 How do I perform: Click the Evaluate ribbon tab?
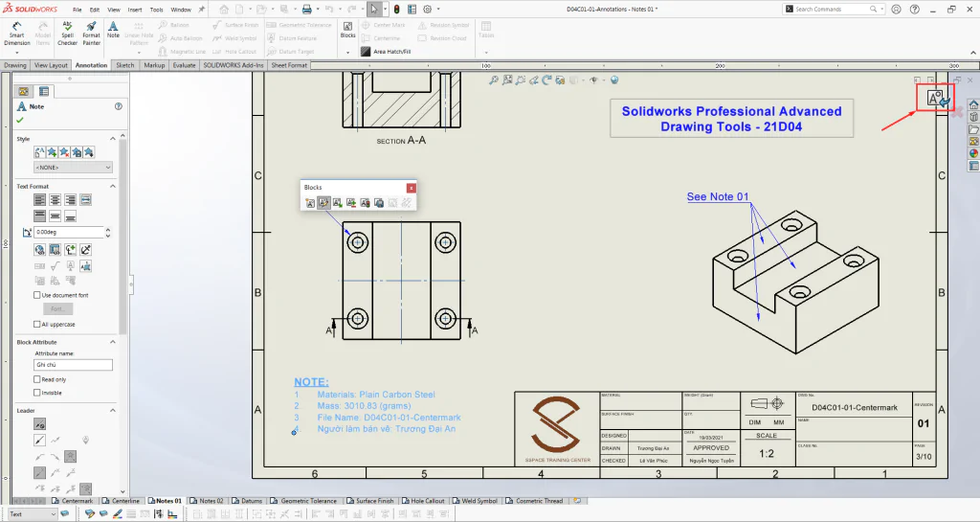pos(184,65)
